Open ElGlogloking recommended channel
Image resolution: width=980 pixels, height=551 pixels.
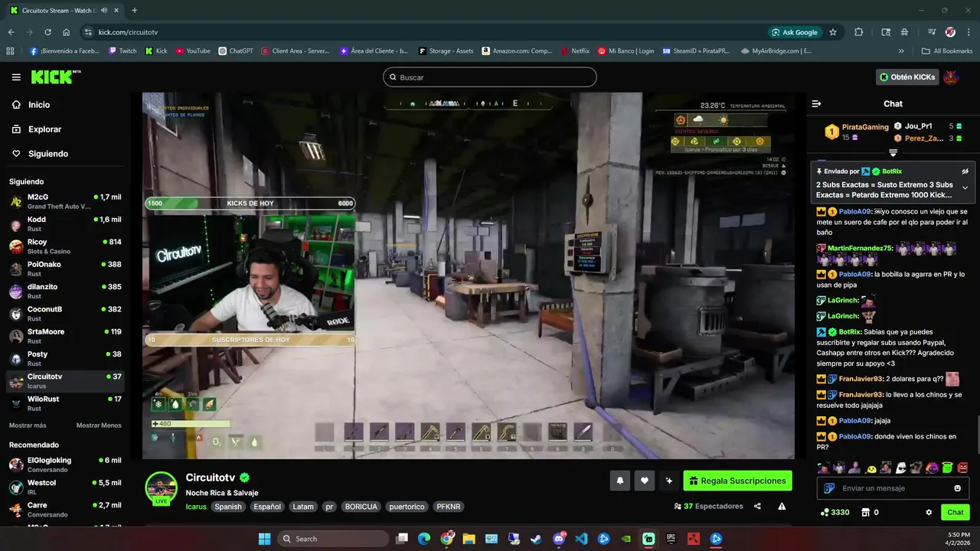coord(65,465)
